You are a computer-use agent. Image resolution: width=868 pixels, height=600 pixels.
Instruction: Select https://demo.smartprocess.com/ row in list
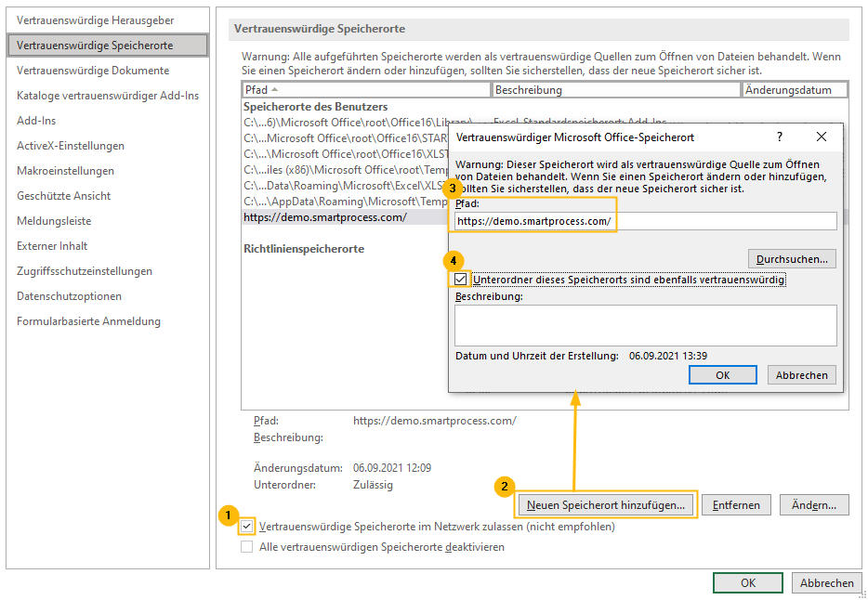click(x=345, y=217)
